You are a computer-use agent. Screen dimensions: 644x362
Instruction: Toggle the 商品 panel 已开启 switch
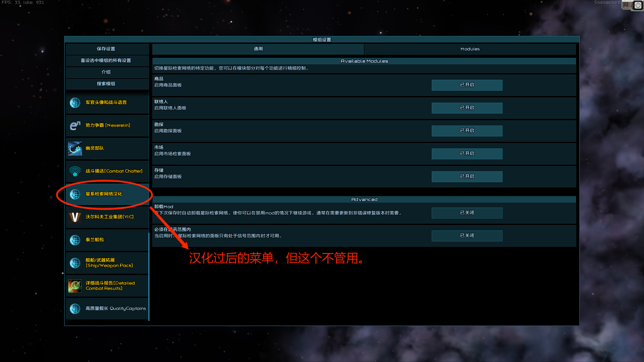pos(467,85)
